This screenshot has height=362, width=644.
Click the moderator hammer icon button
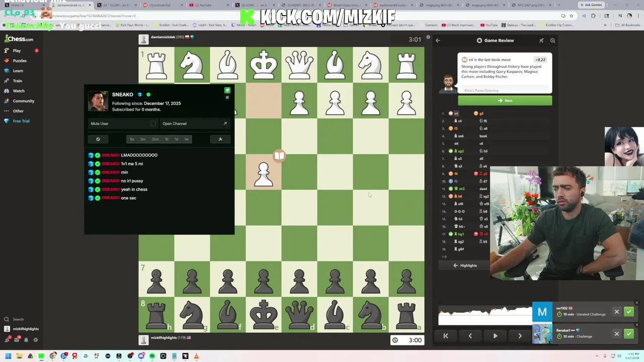click(x=220, y=139)
